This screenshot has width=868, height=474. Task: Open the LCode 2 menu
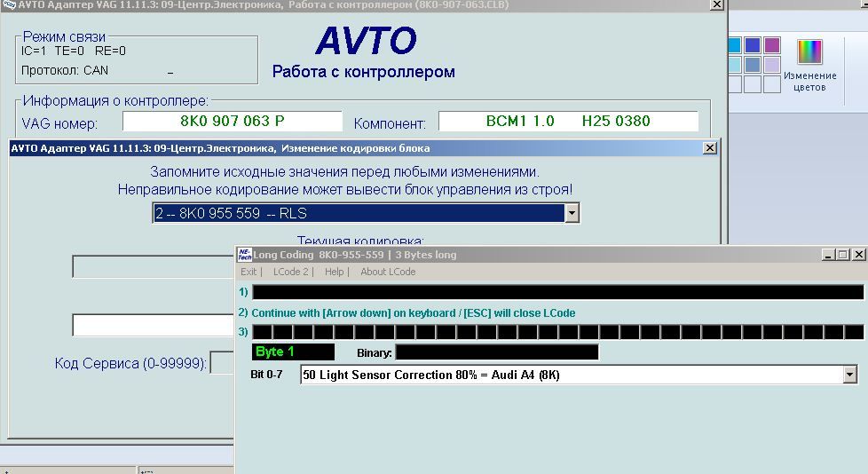tap(290, 272)
